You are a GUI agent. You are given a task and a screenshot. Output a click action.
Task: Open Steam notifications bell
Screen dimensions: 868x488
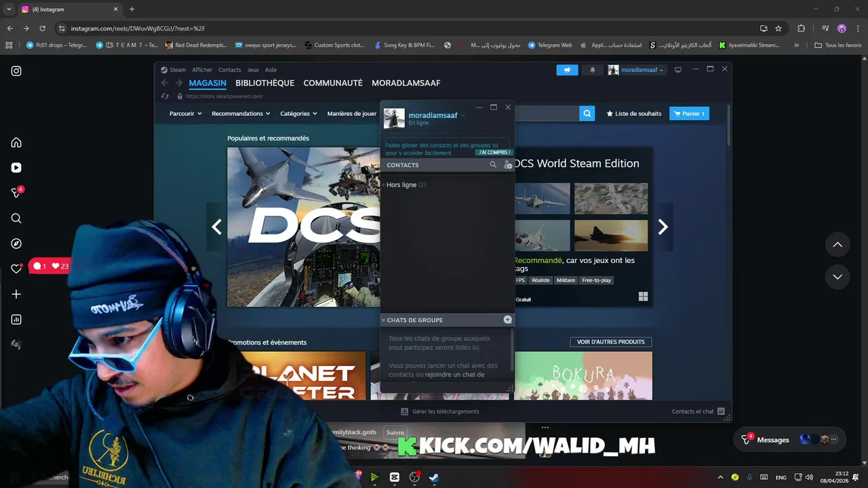tap(592, 70)
